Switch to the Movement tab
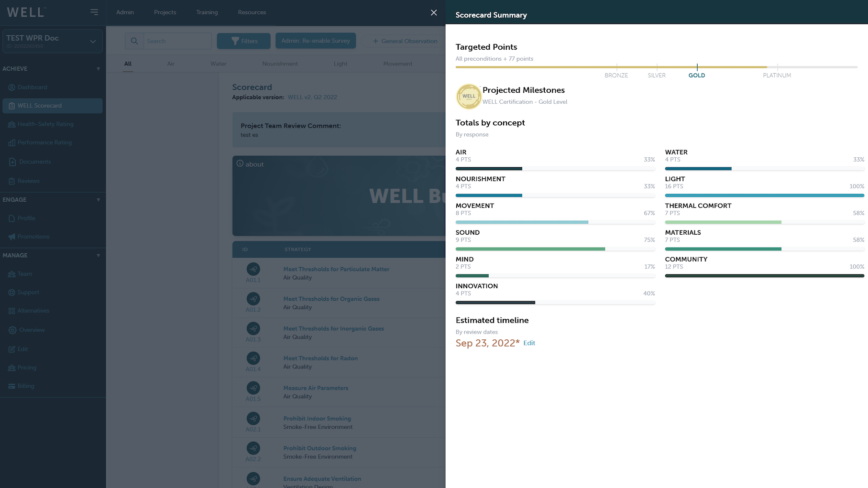This screenshot has width=868, height=488. click(x=397, y=64)
